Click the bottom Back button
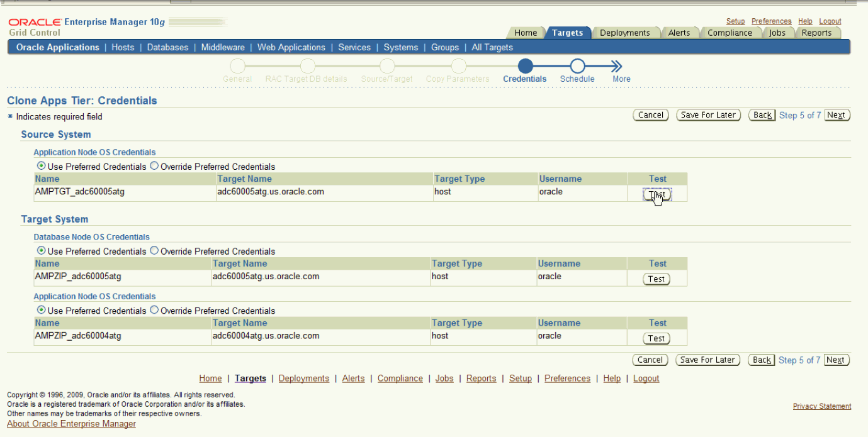868x437 pixels. 762,360
